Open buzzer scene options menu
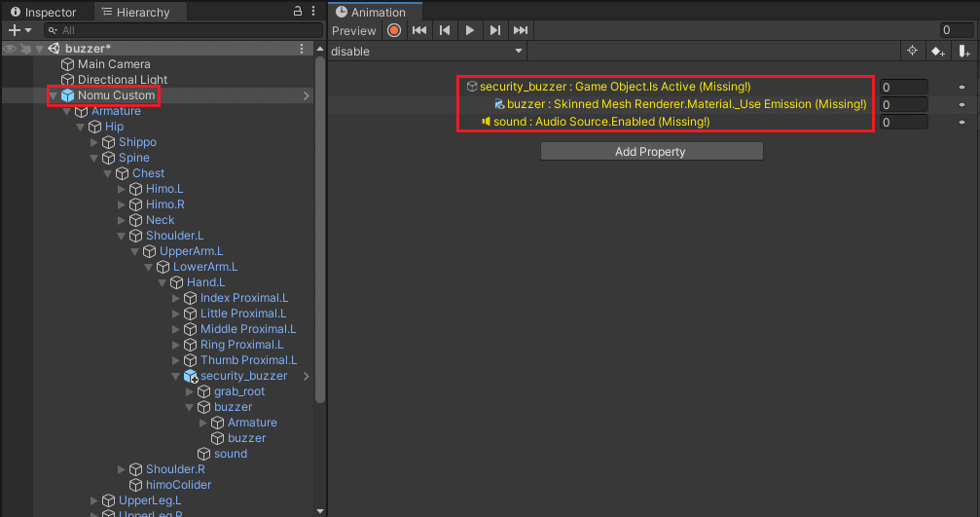This screenshot has height=517, width=980. pos(302,48)
